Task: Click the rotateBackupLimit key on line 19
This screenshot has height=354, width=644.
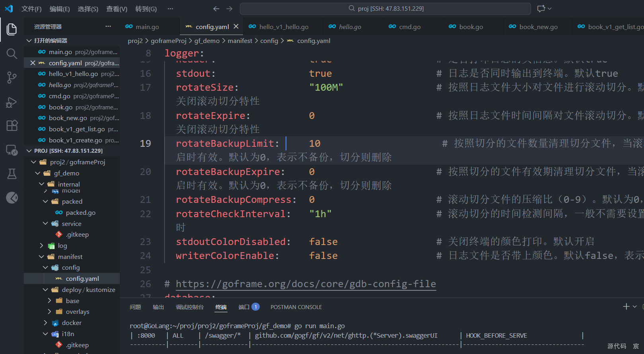Action: 225,143
